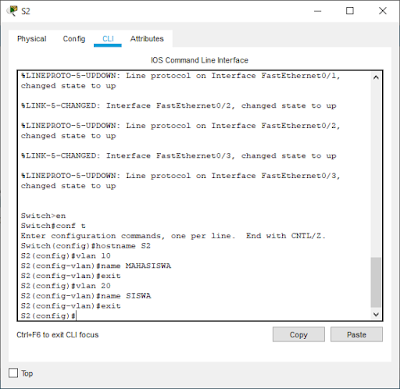
Task: Click the S2 window Packet Tracer icon
Action: (x=12, y=11)
